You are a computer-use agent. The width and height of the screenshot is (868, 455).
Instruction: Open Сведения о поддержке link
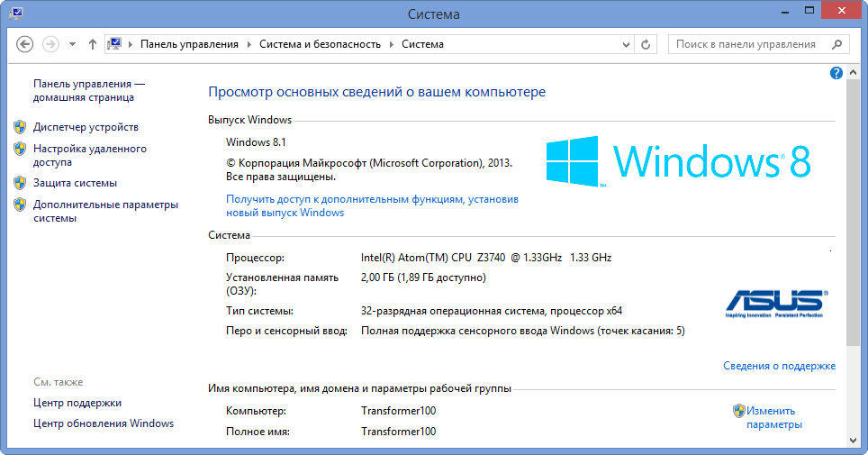click(x=780, y=366)
